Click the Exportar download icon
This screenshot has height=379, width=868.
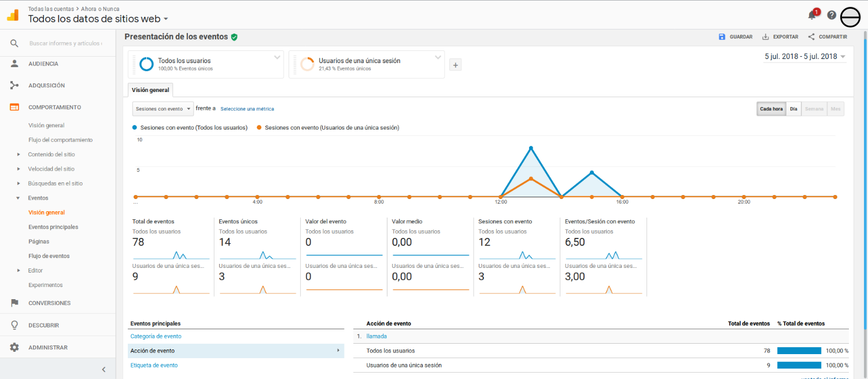(x=766, y=37)
